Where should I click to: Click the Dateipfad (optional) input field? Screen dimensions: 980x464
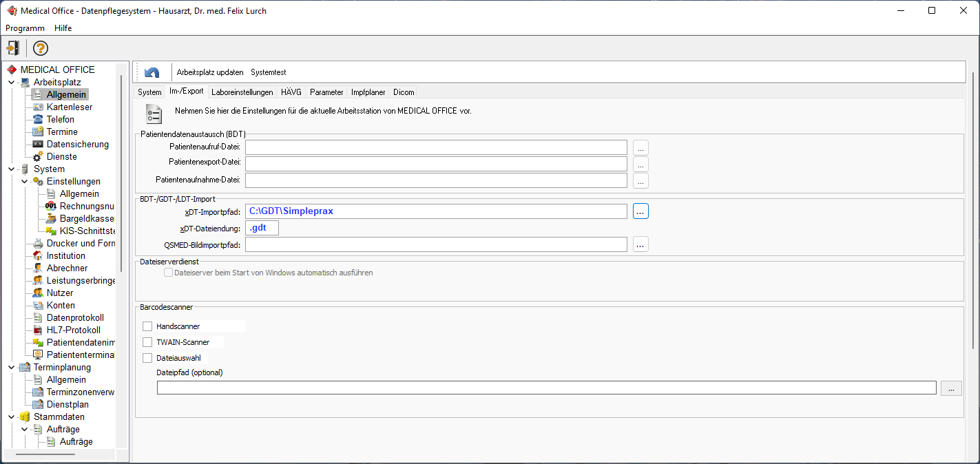coord(547,388)
